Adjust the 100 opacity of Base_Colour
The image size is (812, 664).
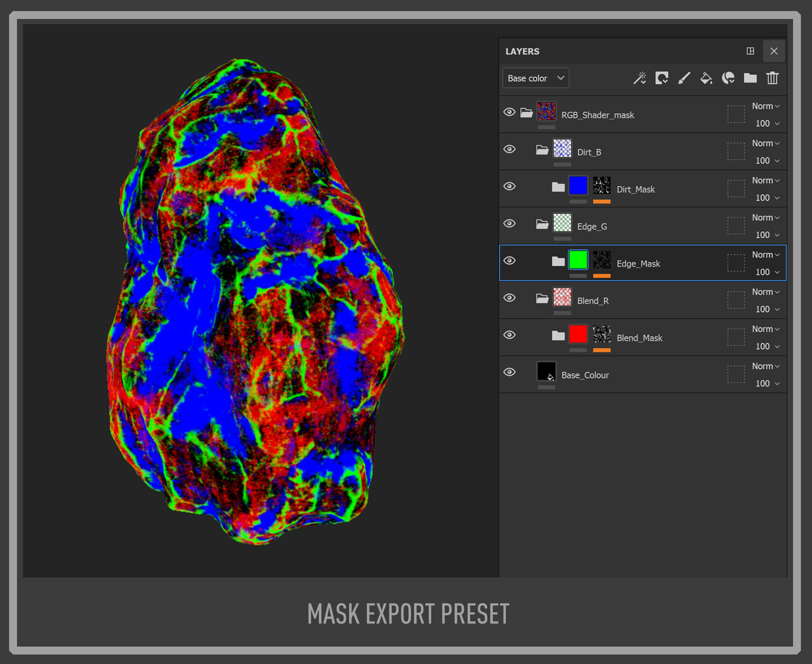click(x=767, y=384)
